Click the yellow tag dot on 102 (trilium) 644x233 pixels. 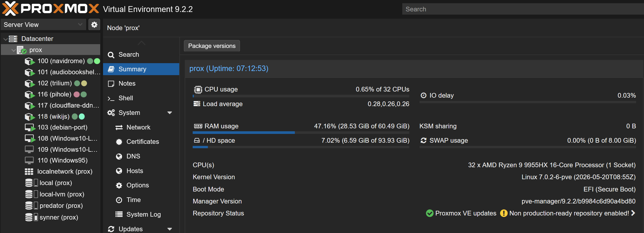point(84,83)
